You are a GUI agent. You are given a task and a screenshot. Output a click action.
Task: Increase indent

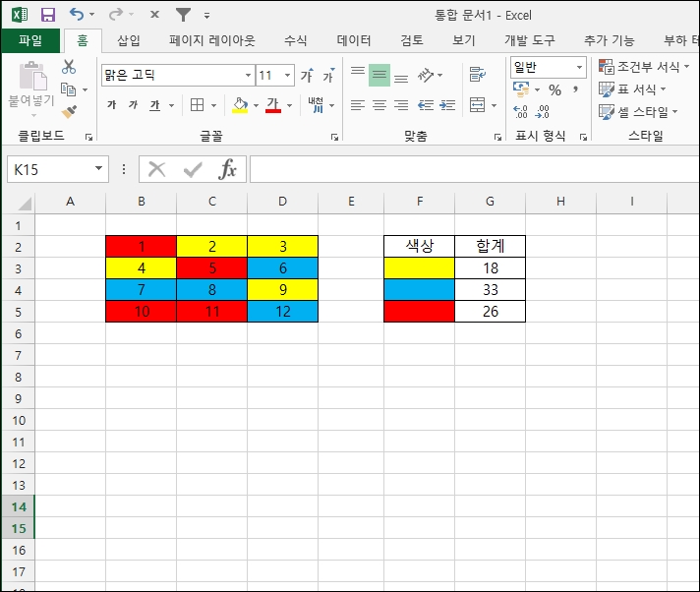pos(447,105)
